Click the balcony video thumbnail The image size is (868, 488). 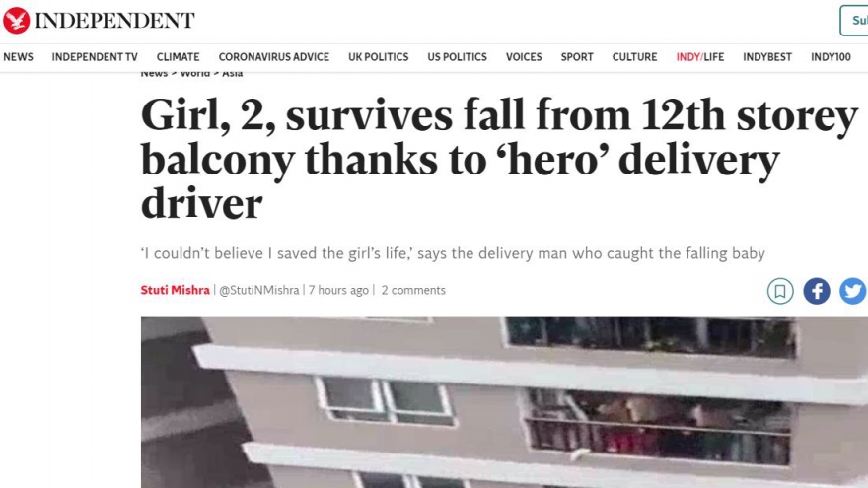point(503,402)
